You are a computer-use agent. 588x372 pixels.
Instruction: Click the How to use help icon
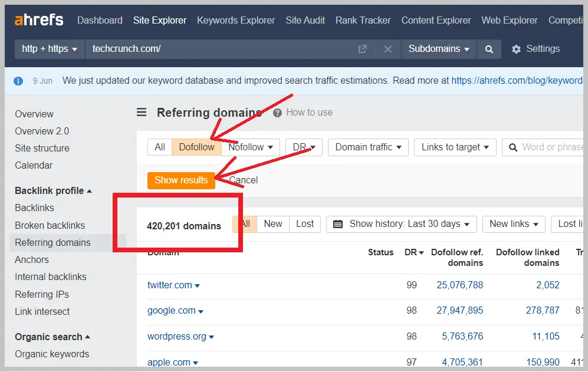277,113
